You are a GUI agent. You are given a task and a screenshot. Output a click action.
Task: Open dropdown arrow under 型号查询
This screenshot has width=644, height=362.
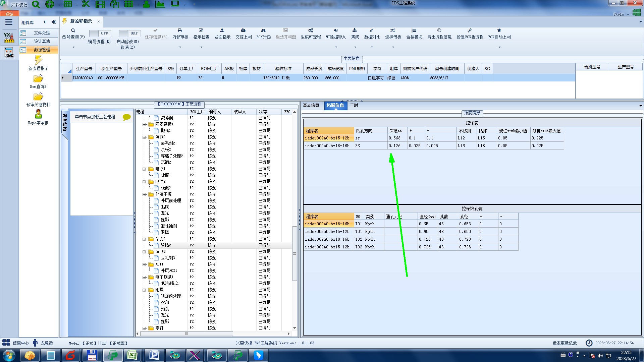pos(73,47)
